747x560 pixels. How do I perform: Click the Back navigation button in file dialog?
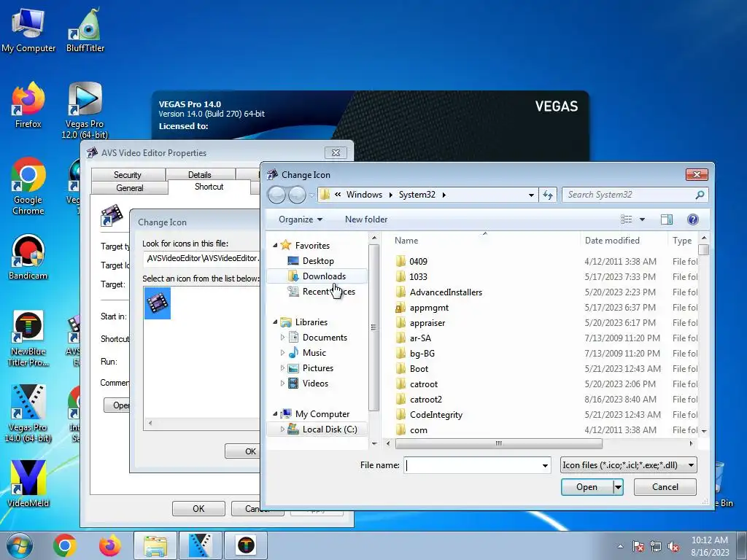coord(276,195)
